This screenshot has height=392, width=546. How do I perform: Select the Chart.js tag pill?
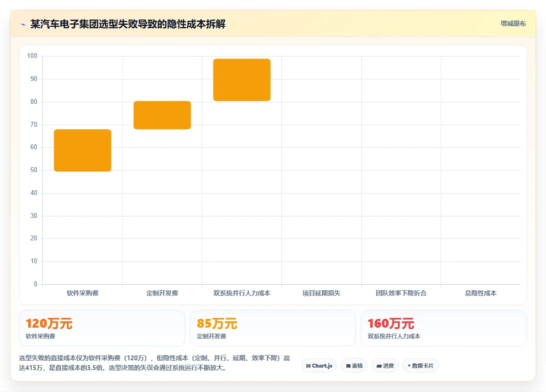[319, 366]
